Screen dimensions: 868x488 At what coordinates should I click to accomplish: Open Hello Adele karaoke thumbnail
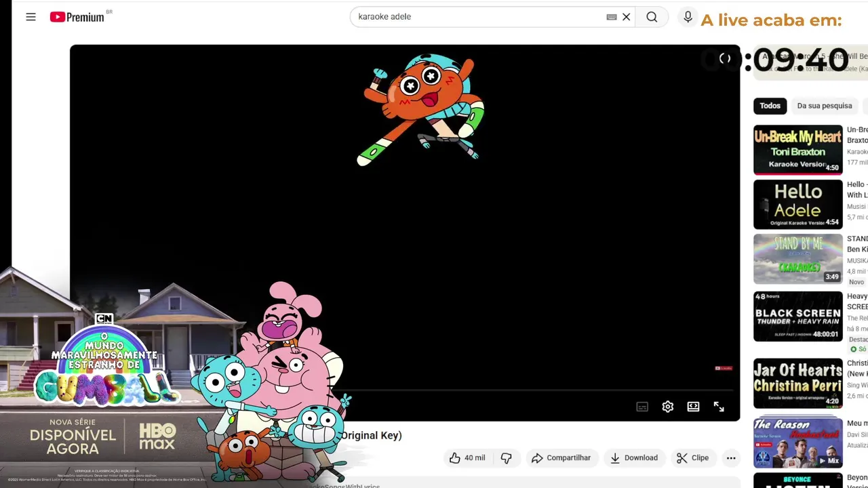[798, 204]
